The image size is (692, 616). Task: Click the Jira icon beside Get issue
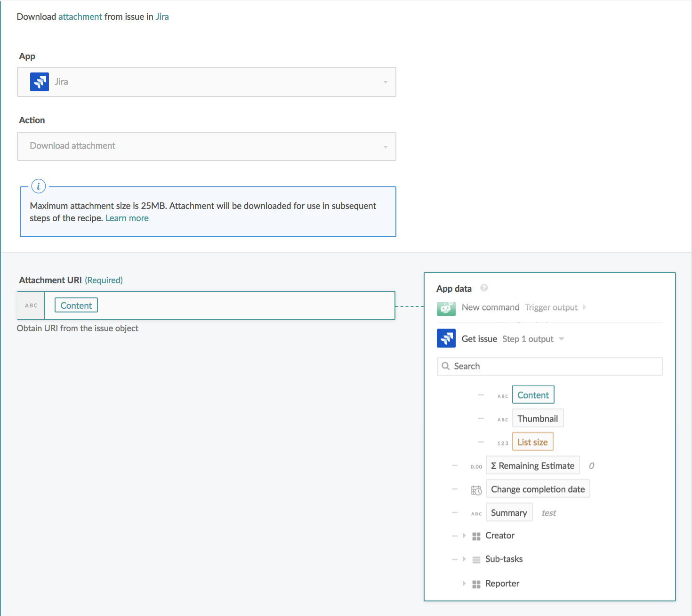pos(446,338)
